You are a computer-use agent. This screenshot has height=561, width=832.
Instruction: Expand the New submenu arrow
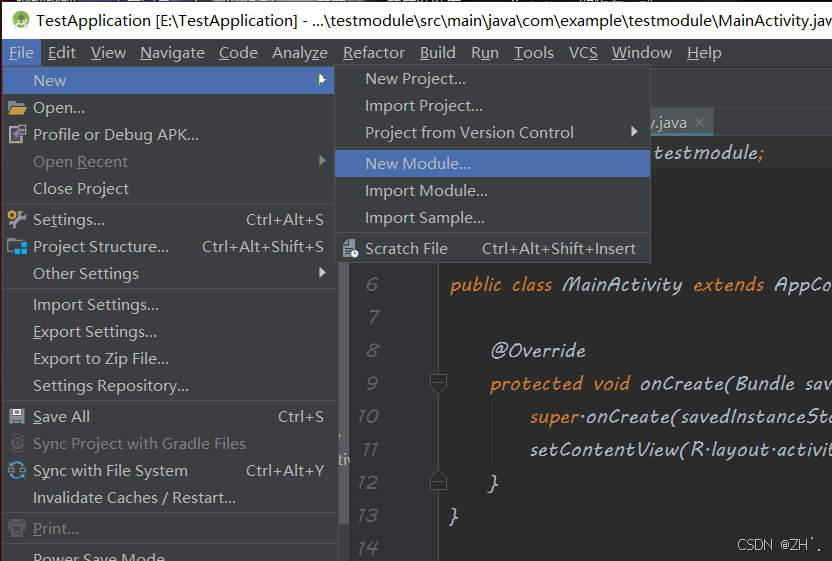(x=322, y=80)
